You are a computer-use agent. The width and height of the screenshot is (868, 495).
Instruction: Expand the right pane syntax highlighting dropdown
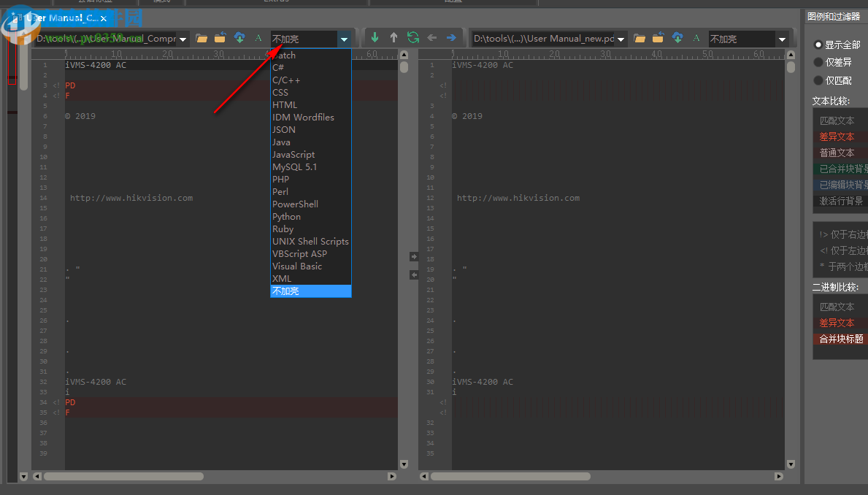tap(783, 39)
